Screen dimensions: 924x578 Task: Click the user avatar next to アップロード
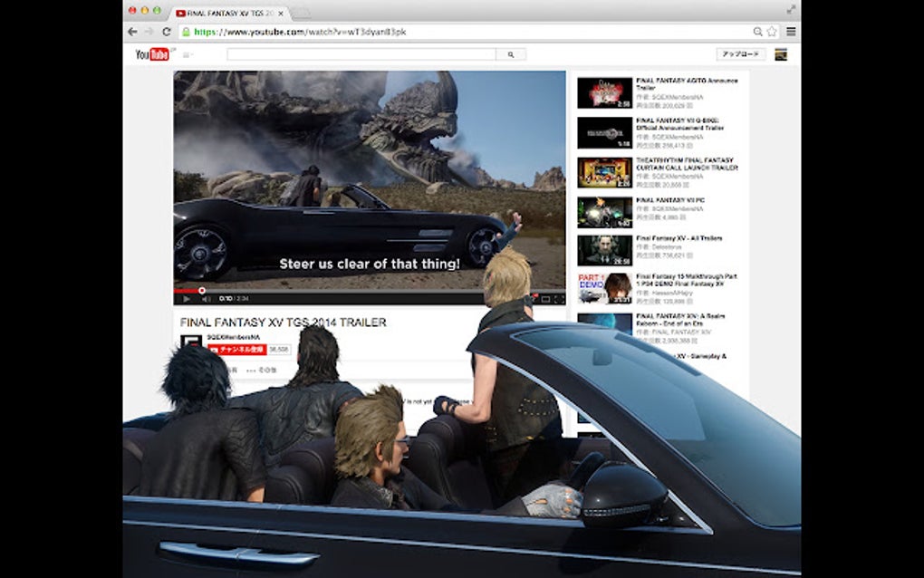pyautogui.click(x=780, y=53)
